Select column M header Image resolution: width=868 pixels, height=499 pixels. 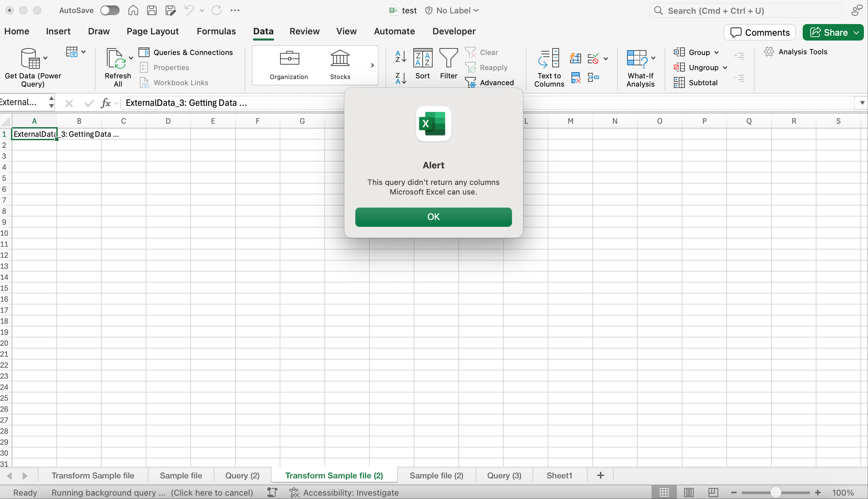570,121
